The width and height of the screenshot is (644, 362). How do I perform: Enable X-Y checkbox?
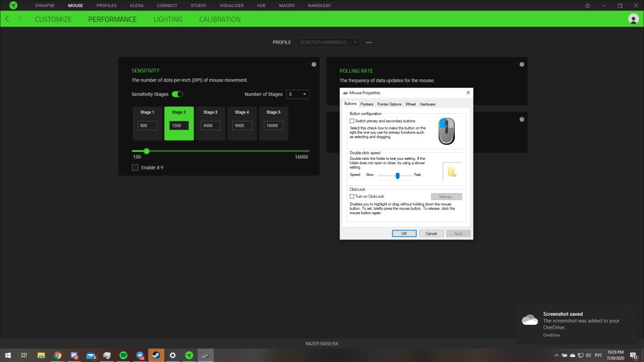click(135, 167)
